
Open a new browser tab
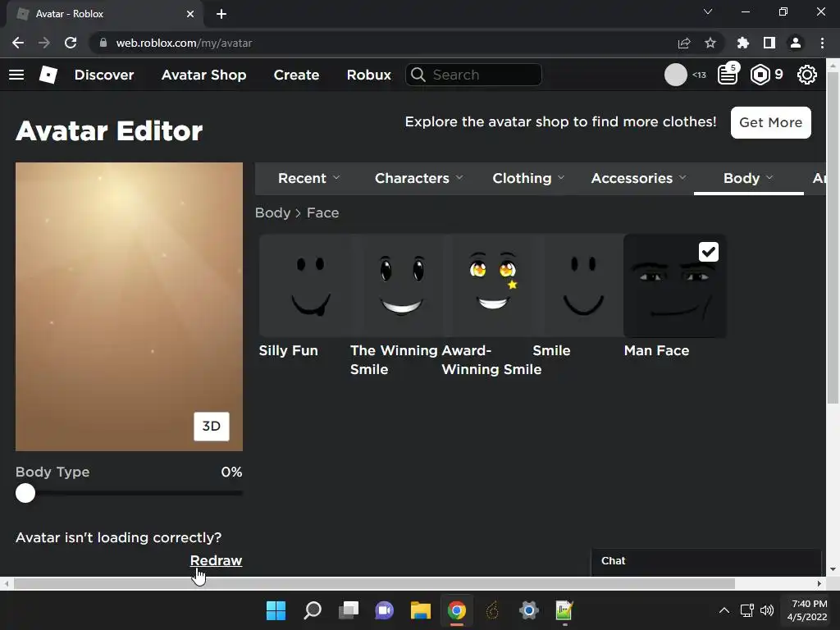pos(221,14)
